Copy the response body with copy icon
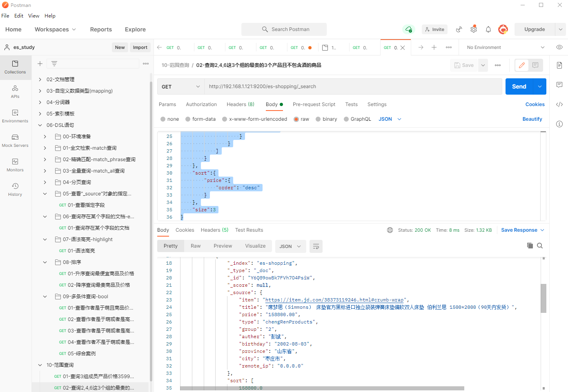The image size is (568, 392). (x=530, y=246)
